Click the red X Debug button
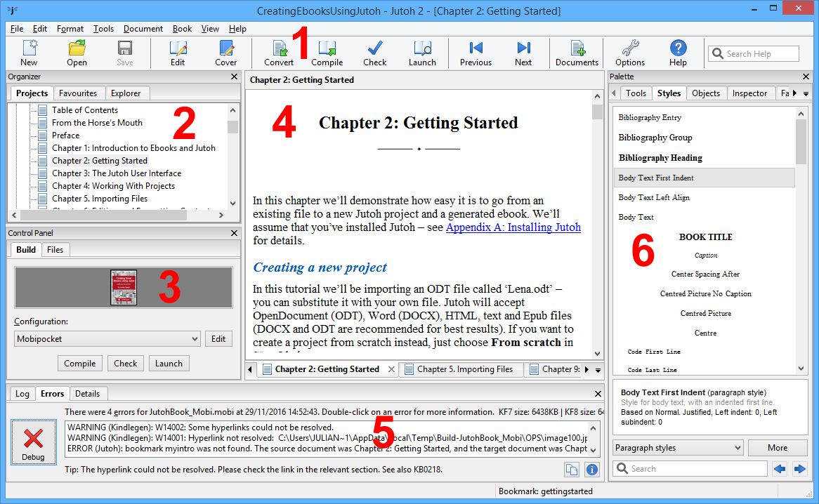This screenshot has width=819, height=504. tap(34, 442)
